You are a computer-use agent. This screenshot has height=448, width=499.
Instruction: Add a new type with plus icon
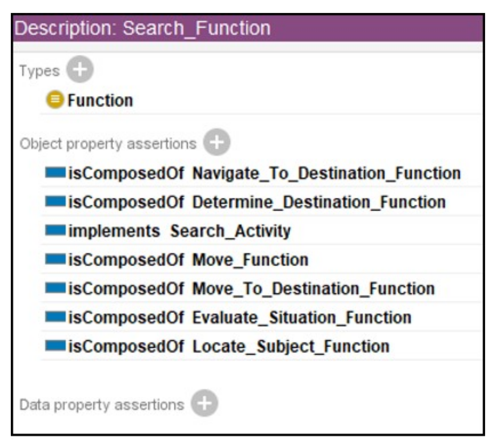[80, 69]
